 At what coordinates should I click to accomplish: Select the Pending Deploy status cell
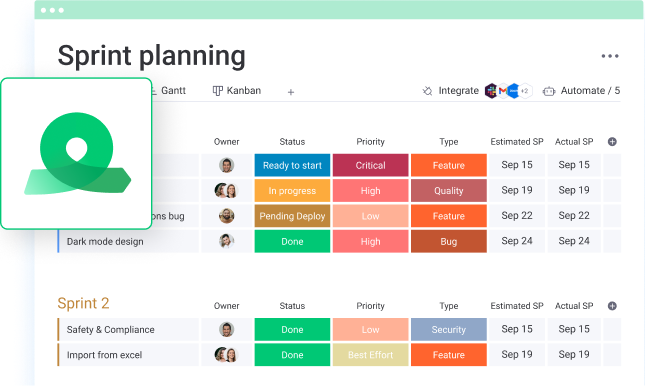click(292, 216)
